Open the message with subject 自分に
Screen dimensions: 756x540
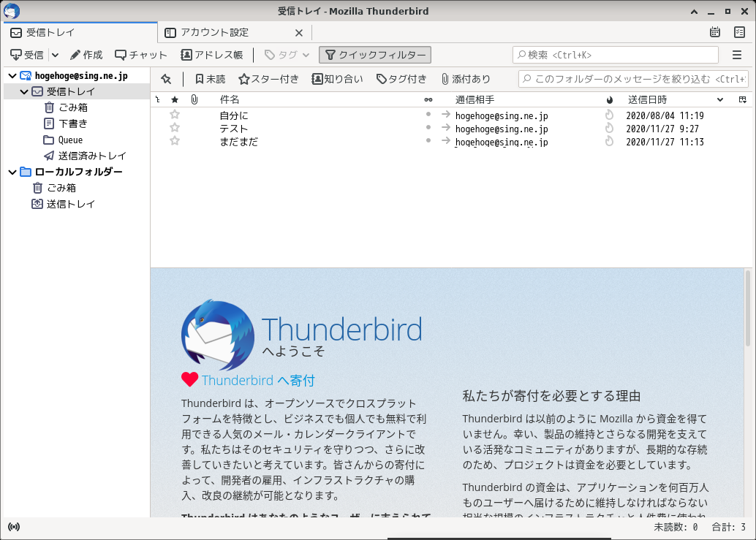click(234, 115)
